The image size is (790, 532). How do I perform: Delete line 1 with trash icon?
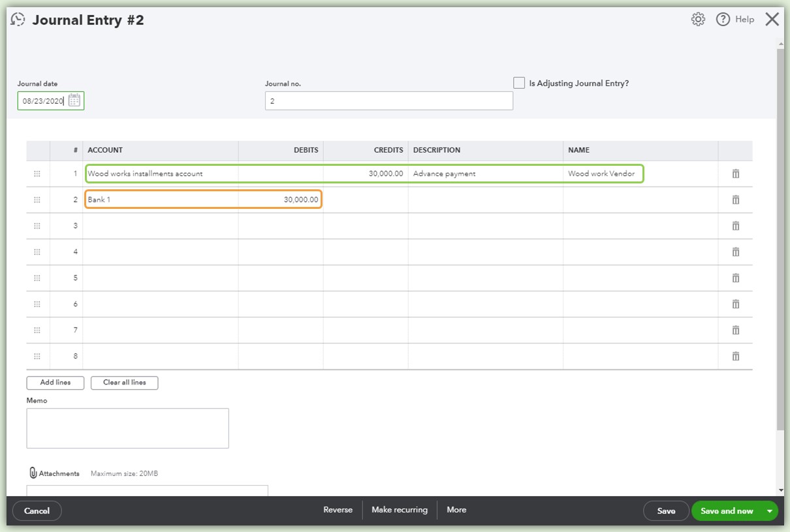(x=736, y=174)
